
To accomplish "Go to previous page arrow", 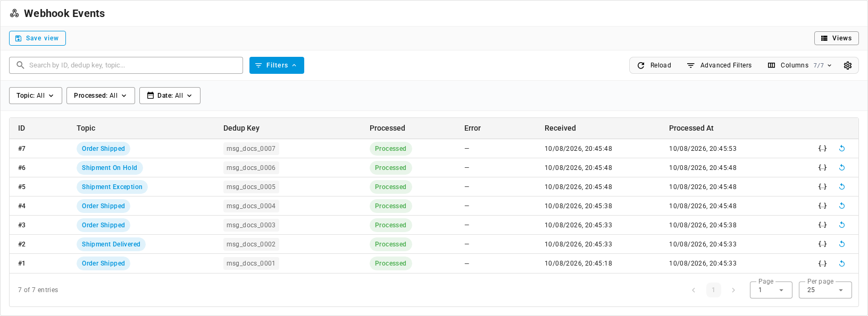I will point(694,290).
